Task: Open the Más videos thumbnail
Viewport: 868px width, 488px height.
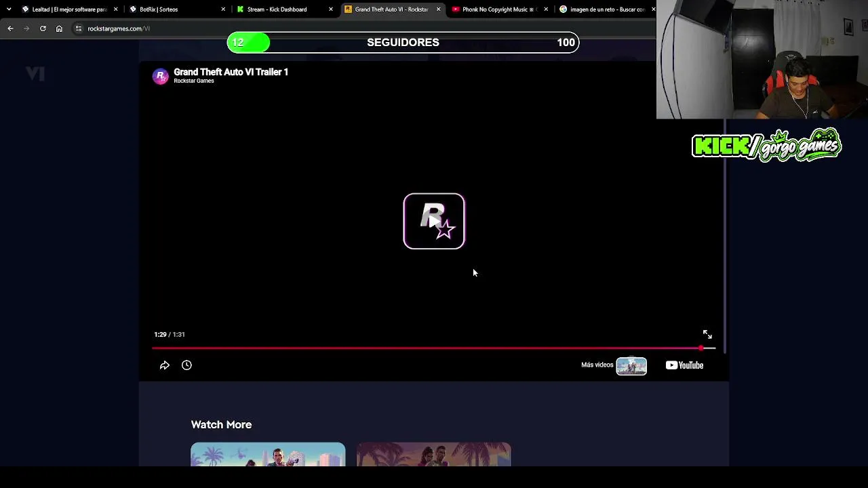Action: click(x=631, y=366)
